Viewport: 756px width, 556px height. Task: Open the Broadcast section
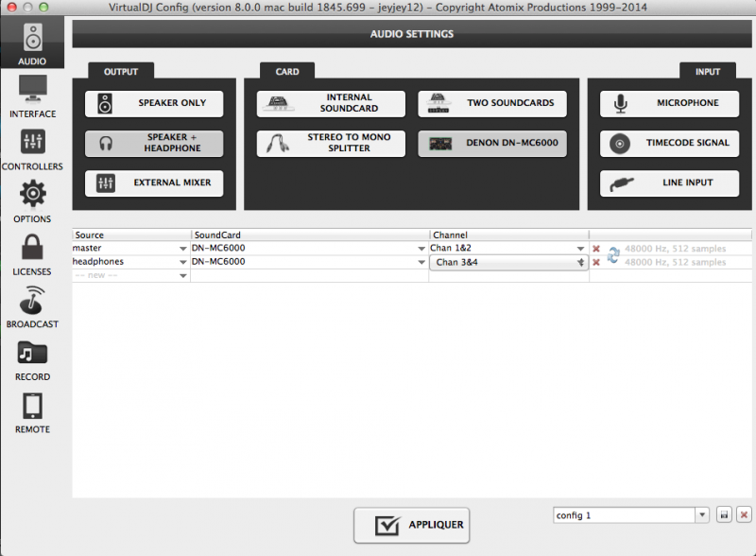pos(32,307)
